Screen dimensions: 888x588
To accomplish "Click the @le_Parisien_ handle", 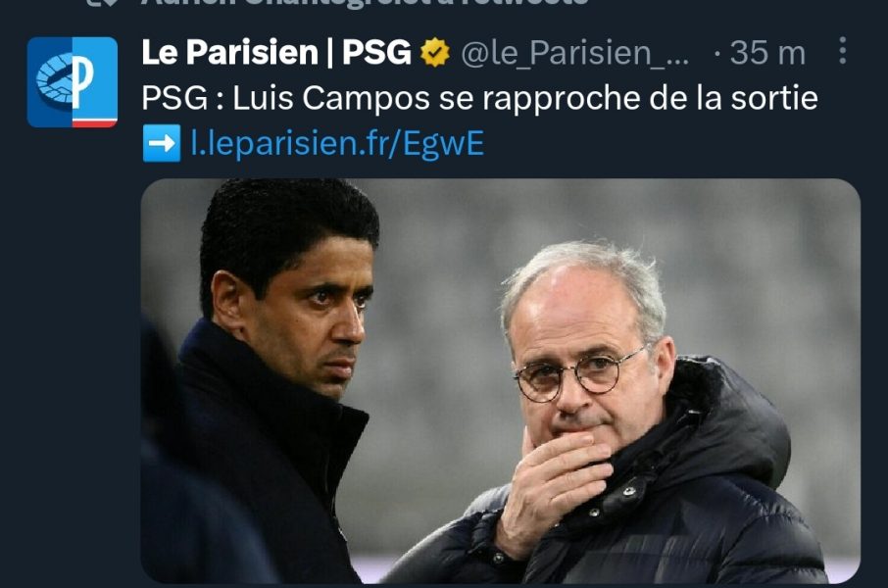I will point(574,53).
